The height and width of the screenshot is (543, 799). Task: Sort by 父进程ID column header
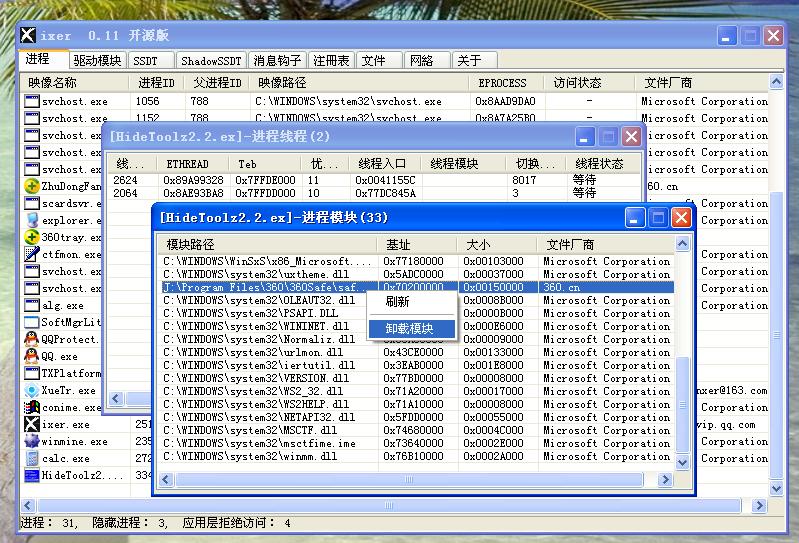218,83
